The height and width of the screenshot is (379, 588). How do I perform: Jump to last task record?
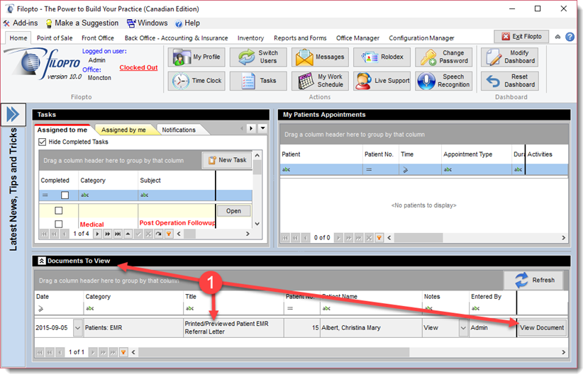[118, 234]
